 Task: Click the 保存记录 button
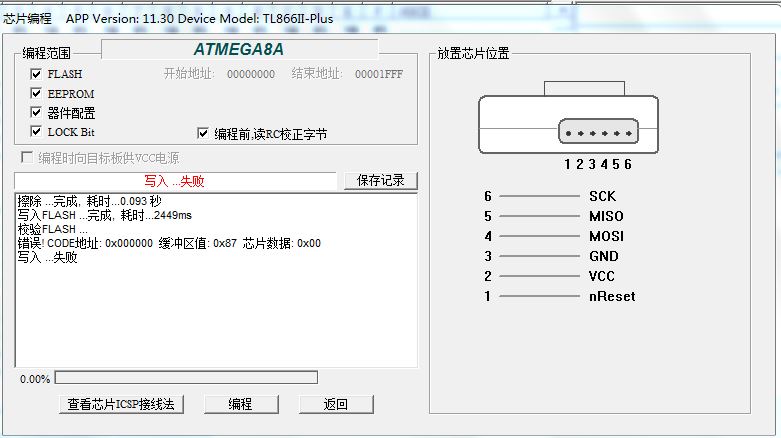(x=380, y=181)
